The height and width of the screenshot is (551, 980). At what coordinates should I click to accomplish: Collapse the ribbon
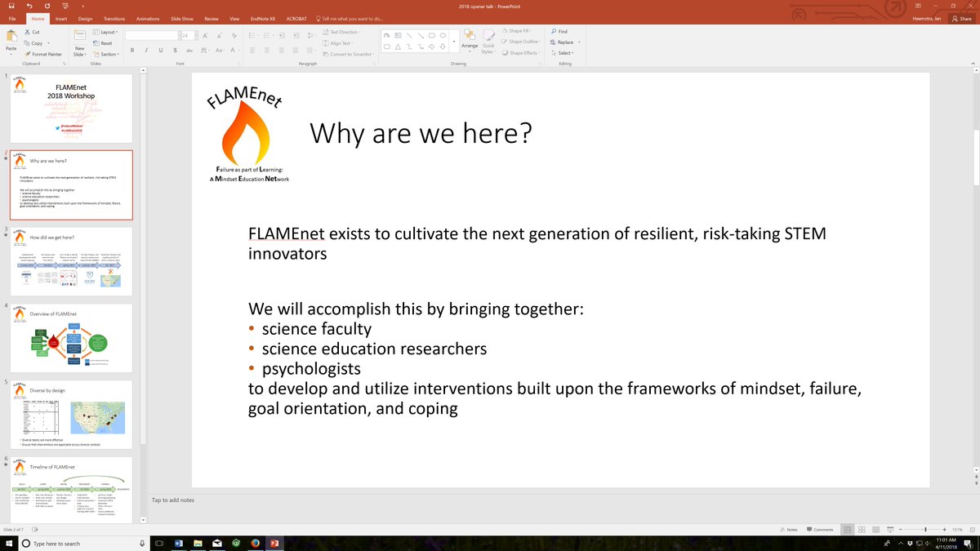[x=973, y=63]
